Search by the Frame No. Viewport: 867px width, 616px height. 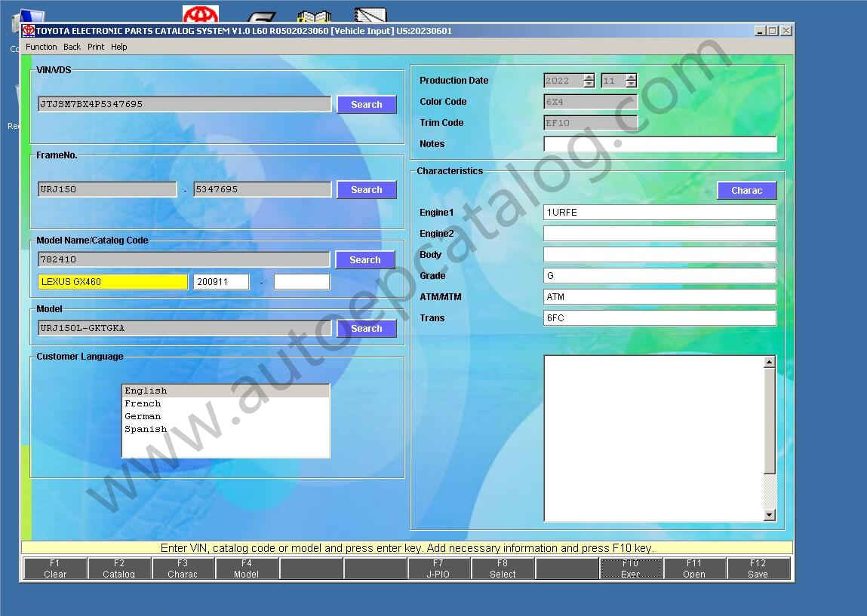tap(367, 189)
